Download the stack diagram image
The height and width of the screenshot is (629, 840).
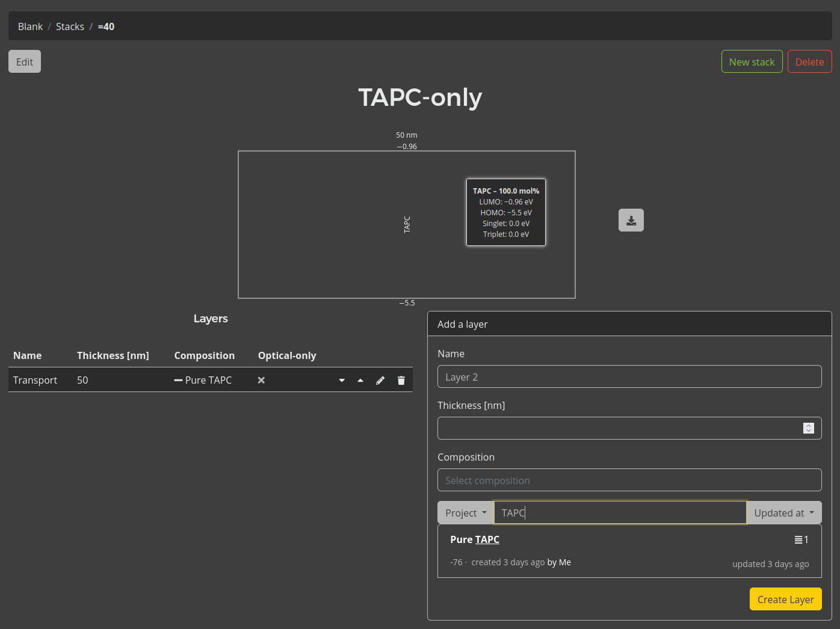coord(631,220)
